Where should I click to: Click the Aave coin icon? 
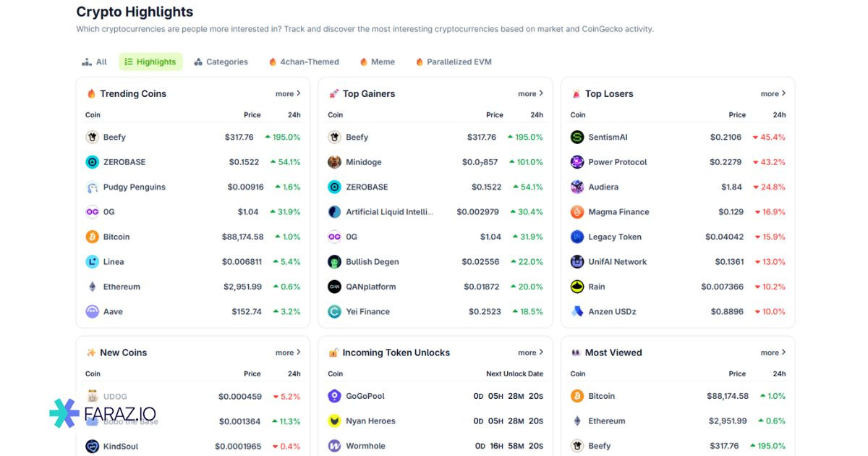[x=92, y=312]
